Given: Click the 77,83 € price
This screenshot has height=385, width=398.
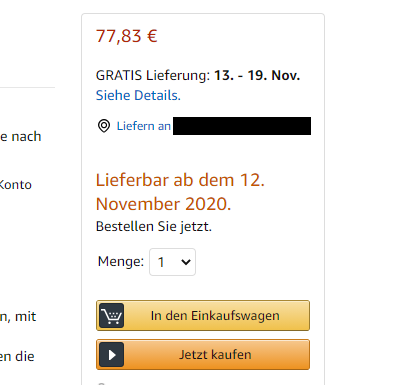Looking at the screenshot, I should [127, 36].
